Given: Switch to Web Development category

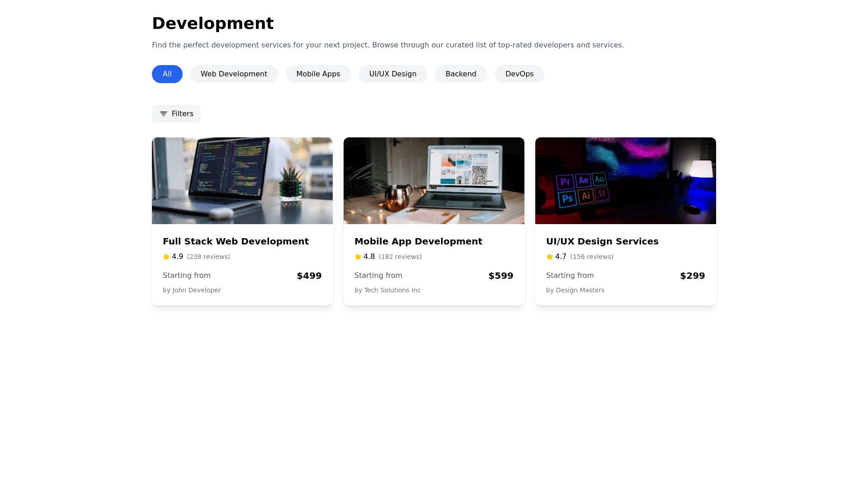Looking at the screenshot, I should click(x=234, y=74).
